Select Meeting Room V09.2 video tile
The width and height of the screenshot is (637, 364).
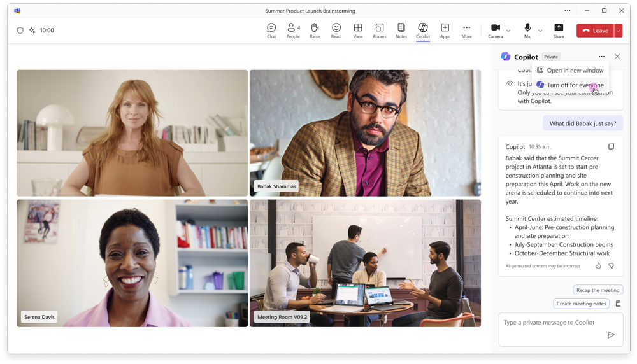365,263
